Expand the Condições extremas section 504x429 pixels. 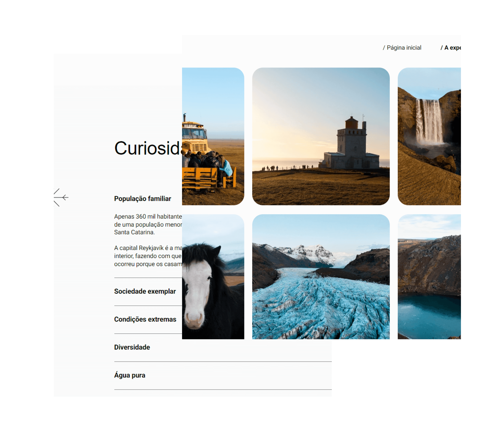[145, 319]
